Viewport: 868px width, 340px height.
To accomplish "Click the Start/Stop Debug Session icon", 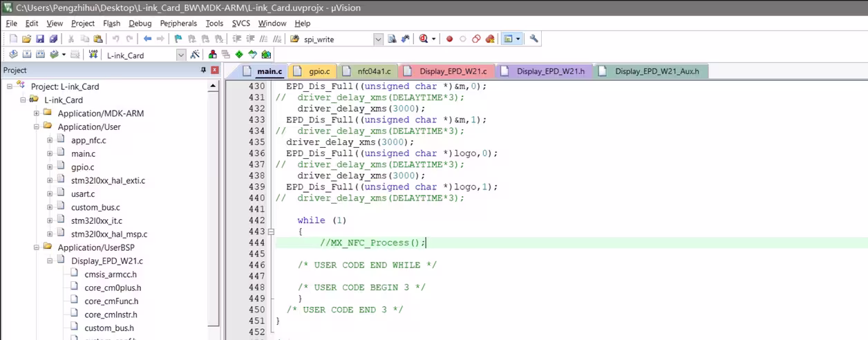I will point(422,39).
